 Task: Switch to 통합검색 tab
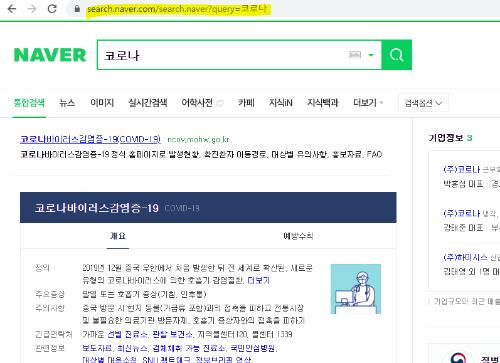pyautogui.click(x=29, y=103)
